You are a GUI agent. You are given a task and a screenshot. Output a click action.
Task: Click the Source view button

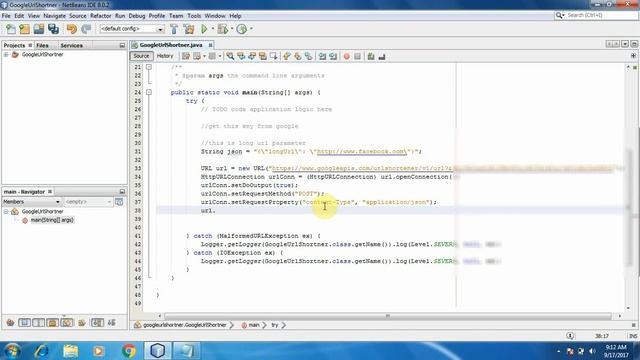tap(141, 56)
